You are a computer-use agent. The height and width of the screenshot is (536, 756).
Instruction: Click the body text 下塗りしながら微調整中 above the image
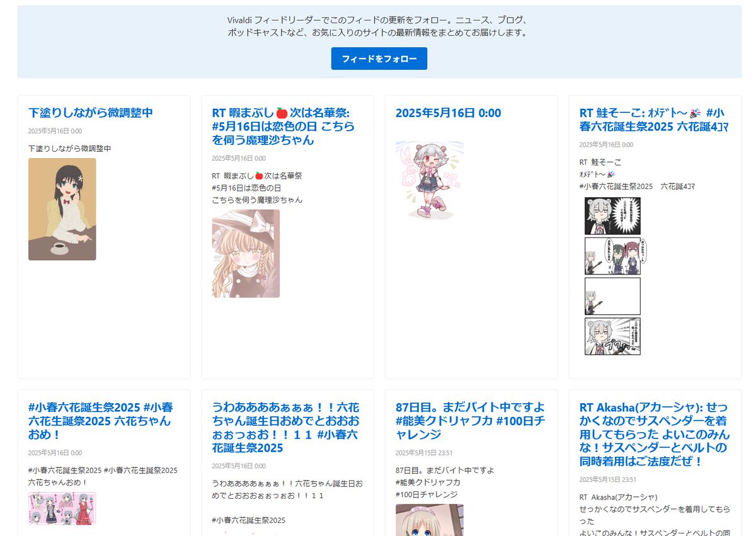point(69,149)
